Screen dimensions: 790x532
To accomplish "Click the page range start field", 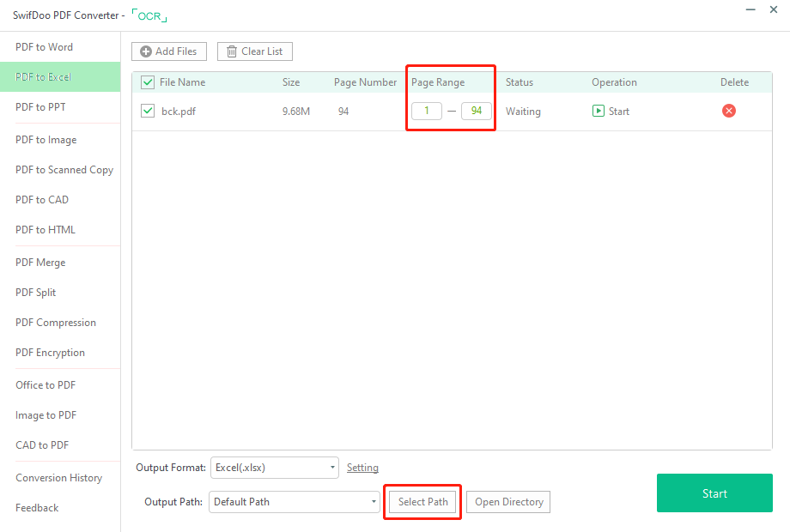I will [x=426, y=111].
